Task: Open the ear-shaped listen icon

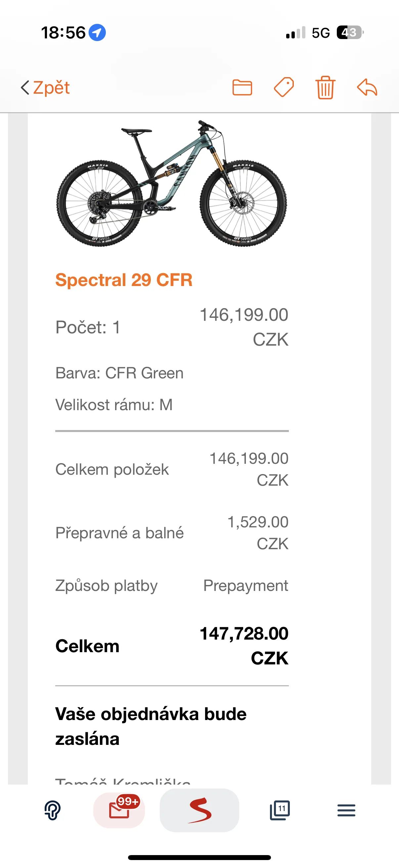Action: pos(53,810)
